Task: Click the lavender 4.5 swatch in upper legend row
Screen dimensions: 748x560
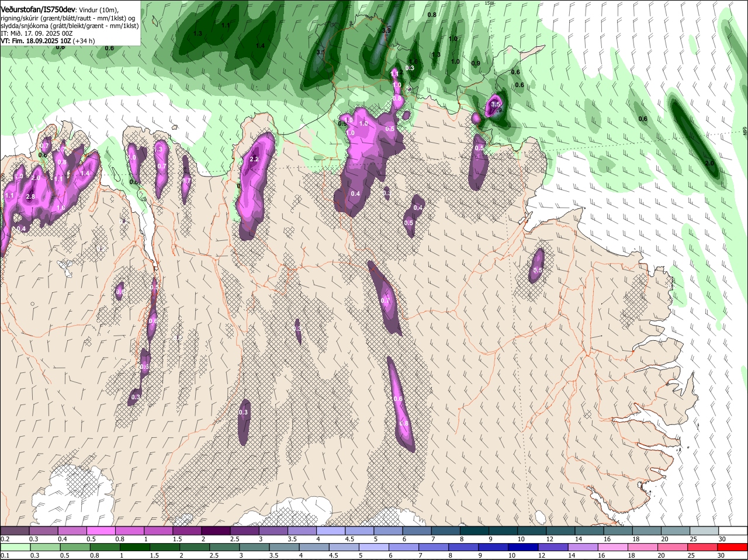Action: [x=359, y=530]
